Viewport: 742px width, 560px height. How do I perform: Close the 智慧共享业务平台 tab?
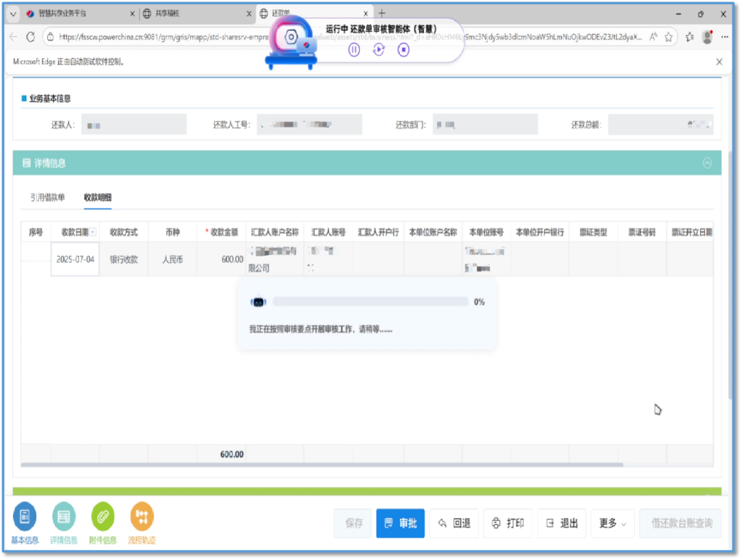click(x=132, y=14)
